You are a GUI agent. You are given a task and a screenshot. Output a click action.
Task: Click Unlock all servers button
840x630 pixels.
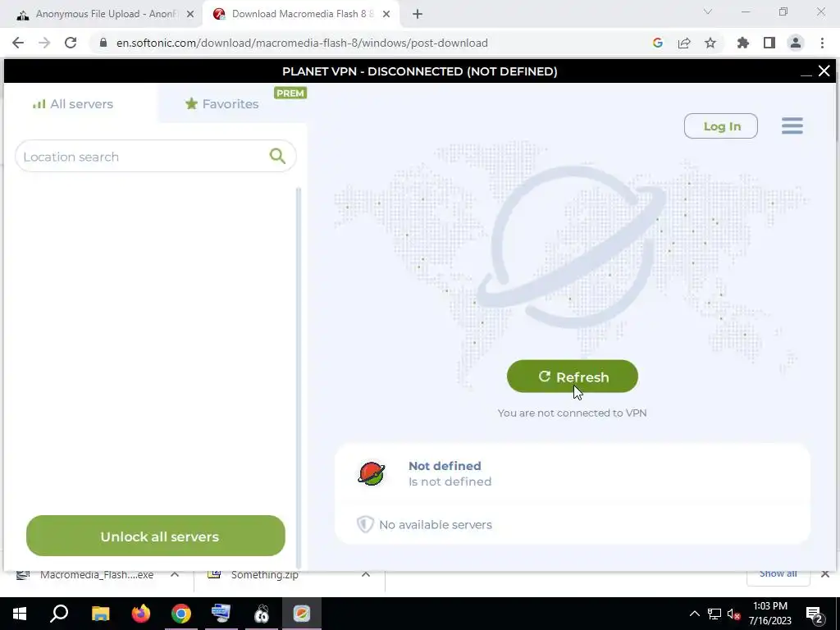click(155, 536)
